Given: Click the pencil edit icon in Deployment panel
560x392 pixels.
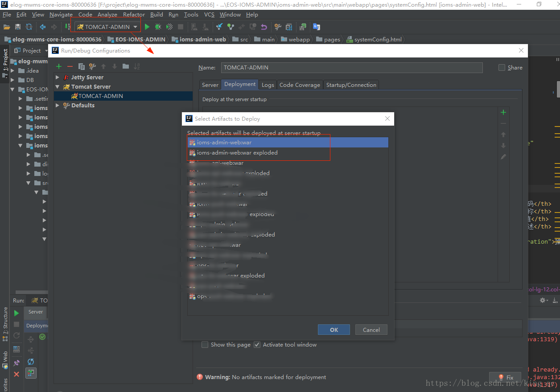Looking at the screenshot, I should click(503, 157).
